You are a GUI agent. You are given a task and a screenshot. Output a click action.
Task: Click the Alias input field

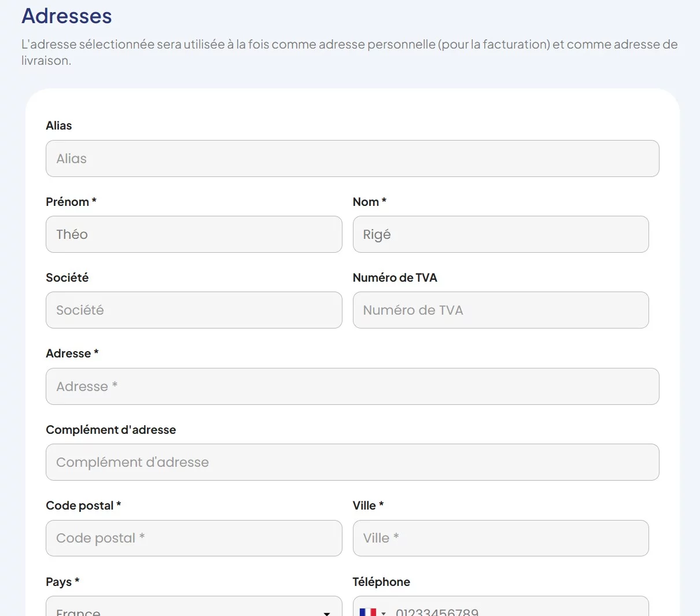[352, 158]
